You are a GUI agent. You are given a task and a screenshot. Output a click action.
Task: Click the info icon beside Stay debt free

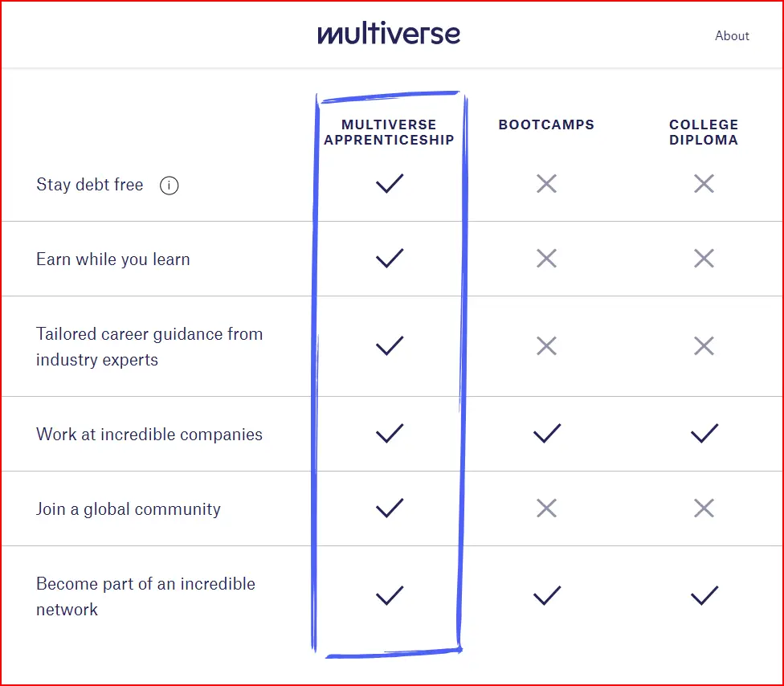click(x=169, y=186)
